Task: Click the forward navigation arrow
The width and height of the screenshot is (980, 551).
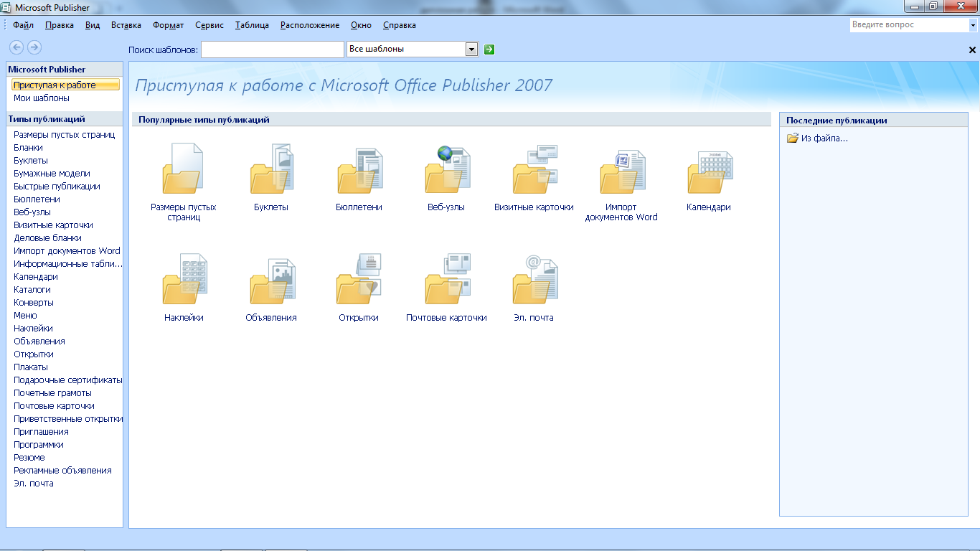Action: [34, 47]
